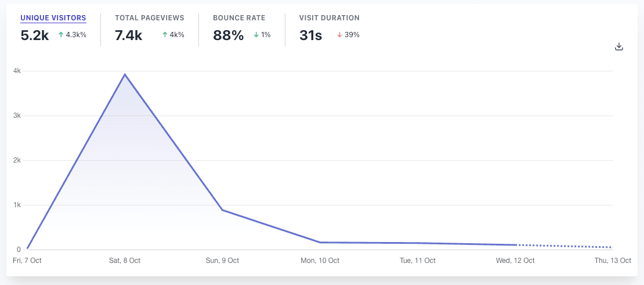Click where the dotted line starts, Wed 12 Oct
The image size is (644, 285).
pyautogui.click(x=516, y=245)
